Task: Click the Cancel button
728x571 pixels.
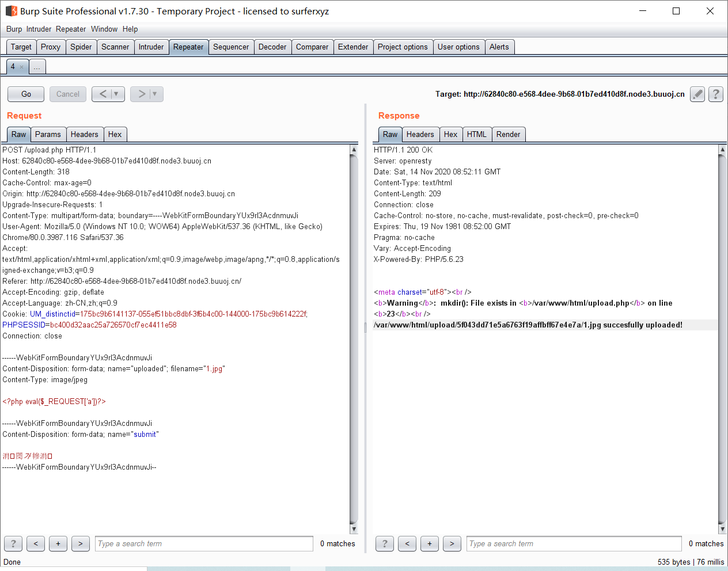Action: coord(68,94)
